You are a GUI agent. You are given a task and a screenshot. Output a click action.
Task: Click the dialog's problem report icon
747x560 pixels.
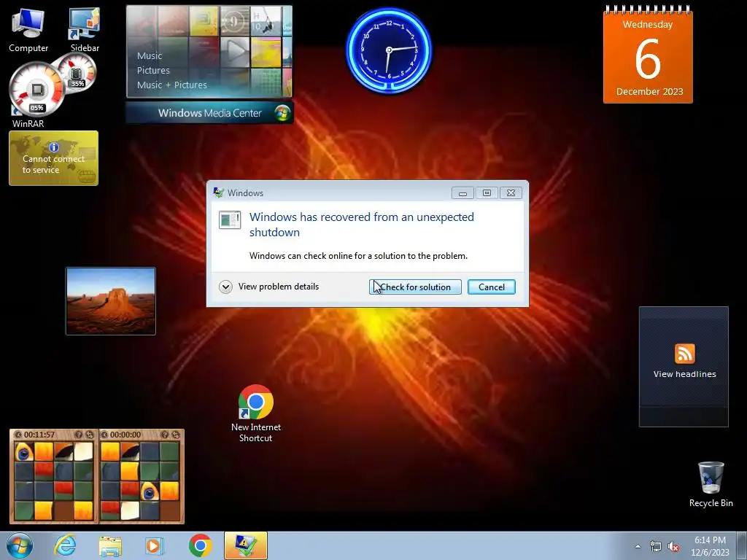(x=230, y=220)
